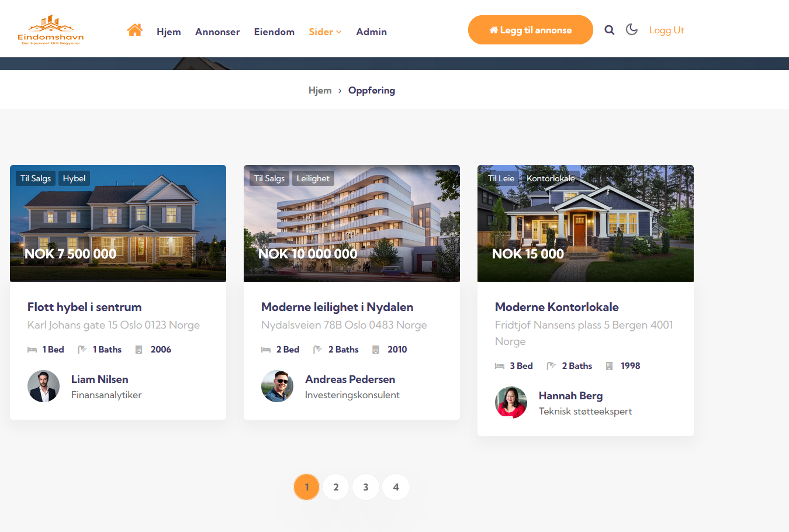Click Liam Nilsen's avatar photo

[44, 386]
